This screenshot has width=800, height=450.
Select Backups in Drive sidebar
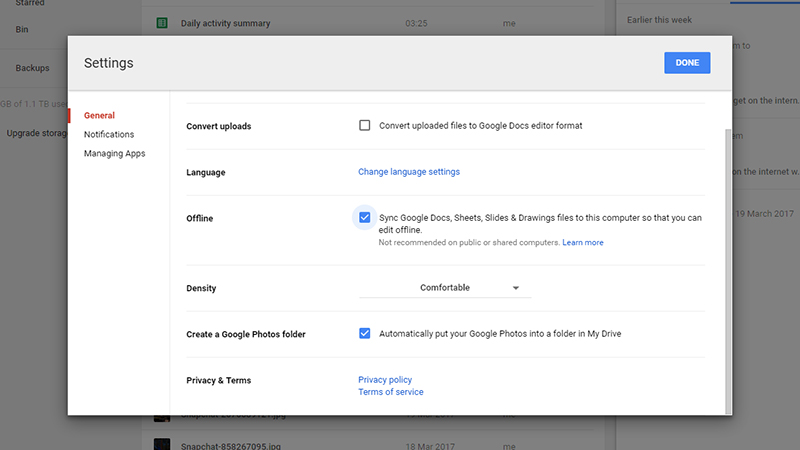[x=32, y=68]
